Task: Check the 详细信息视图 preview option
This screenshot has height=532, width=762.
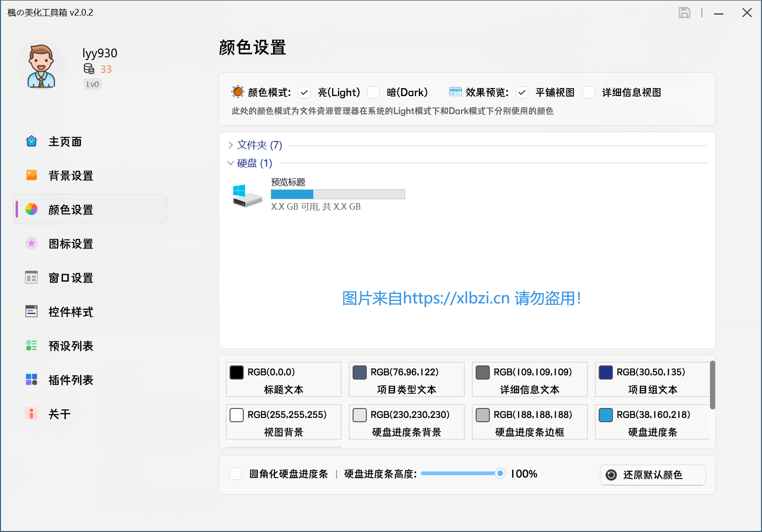Action: point(589,92)
